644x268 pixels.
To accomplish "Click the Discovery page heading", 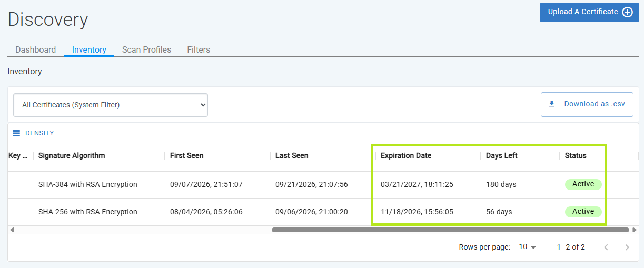I will (x=48, y=19).
